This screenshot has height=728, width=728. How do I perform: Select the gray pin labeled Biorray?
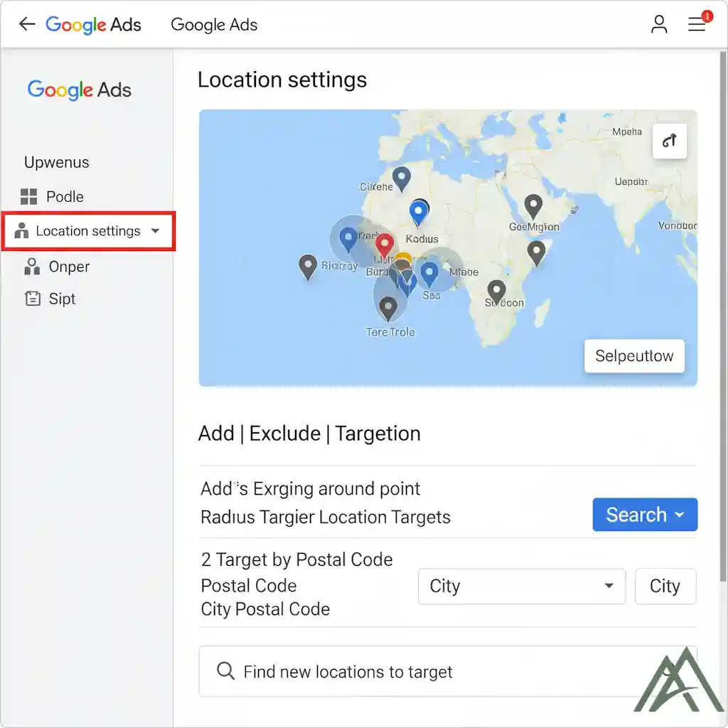308,267
